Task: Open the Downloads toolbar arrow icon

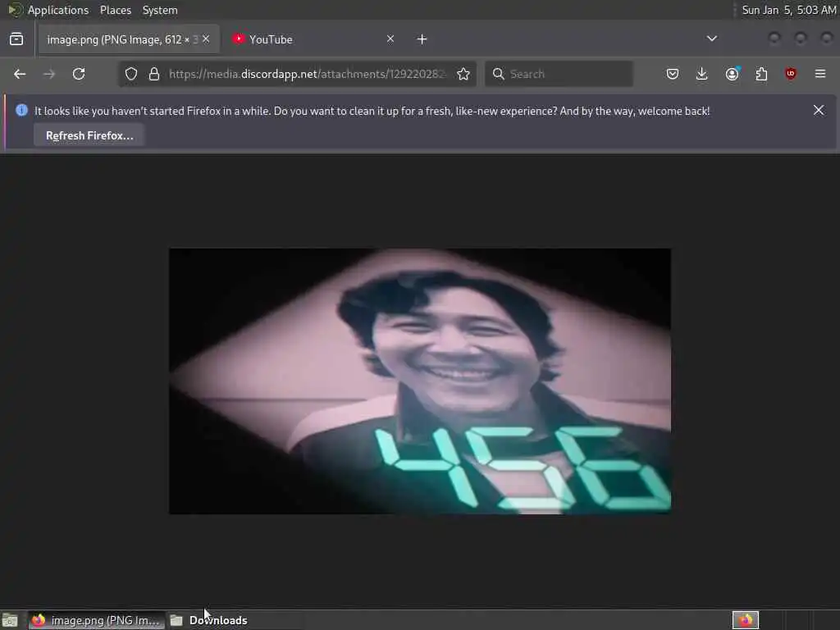Action: (x=702, y=74)
